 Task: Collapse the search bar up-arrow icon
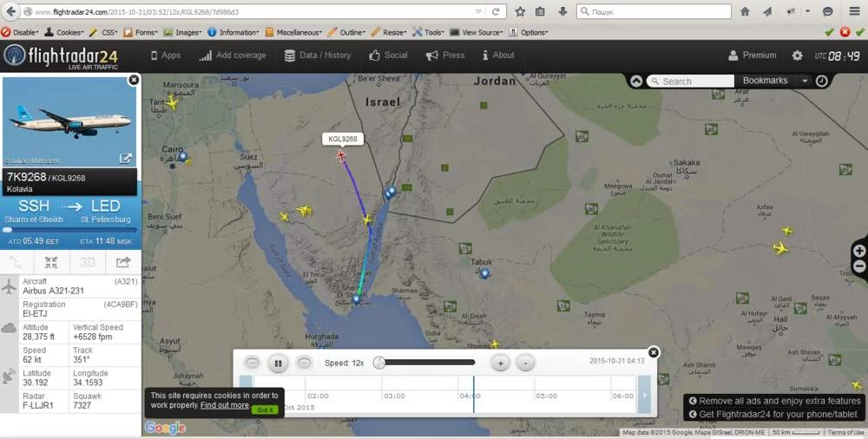pyautogui.click(x=636, y=82)
